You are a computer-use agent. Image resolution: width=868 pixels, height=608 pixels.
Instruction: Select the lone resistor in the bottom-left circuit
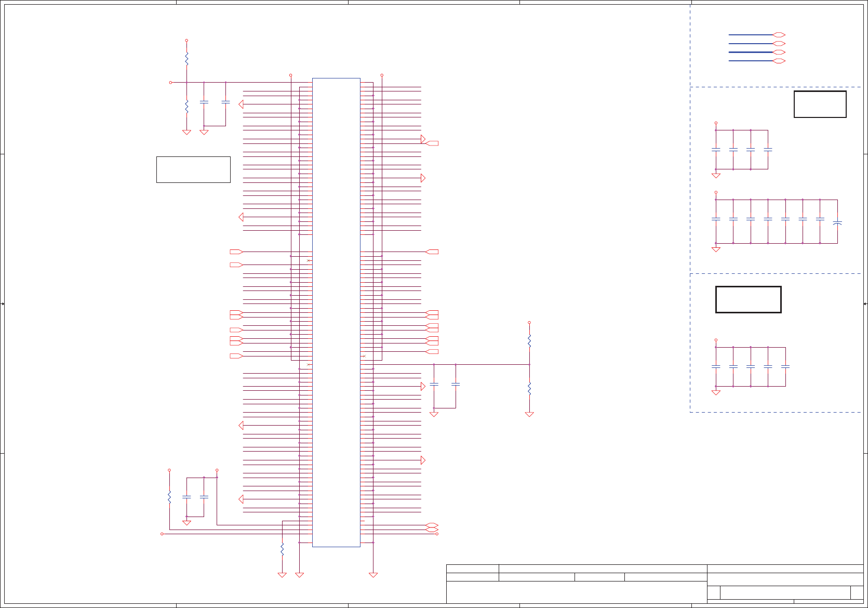point(169,497)
